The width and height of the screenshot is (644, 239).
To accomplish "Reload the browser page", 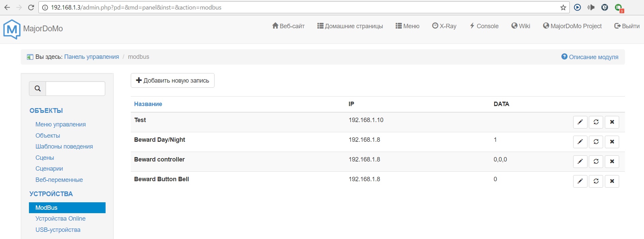I will 31,7.
